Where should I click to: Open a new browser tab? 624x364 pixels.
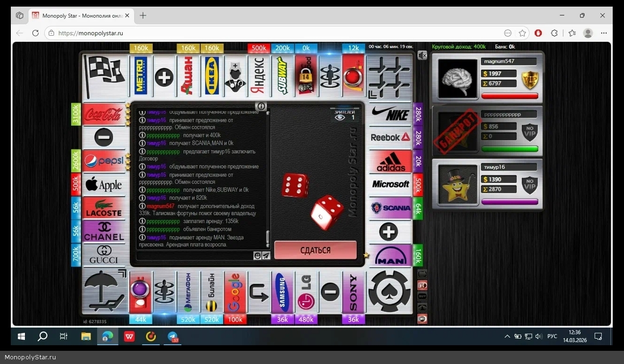pyautogui.click(x=143, y=16)
